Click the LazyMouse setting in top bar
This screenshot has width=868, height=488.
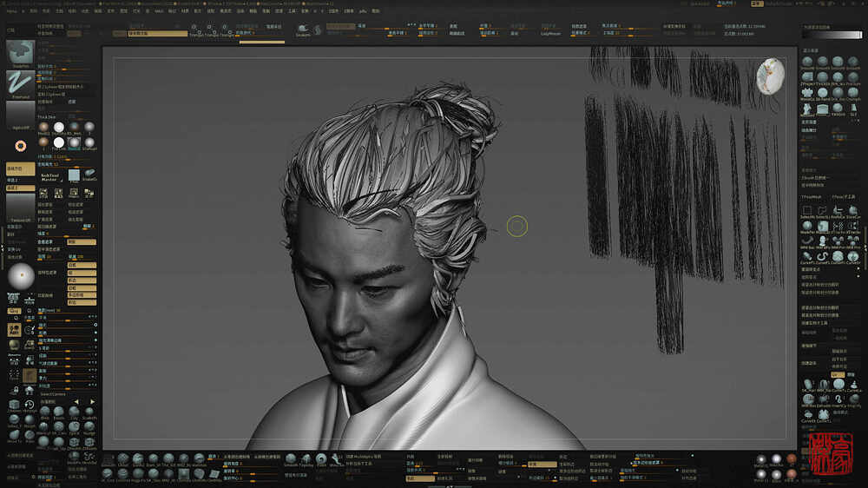[x=550, y=33]
